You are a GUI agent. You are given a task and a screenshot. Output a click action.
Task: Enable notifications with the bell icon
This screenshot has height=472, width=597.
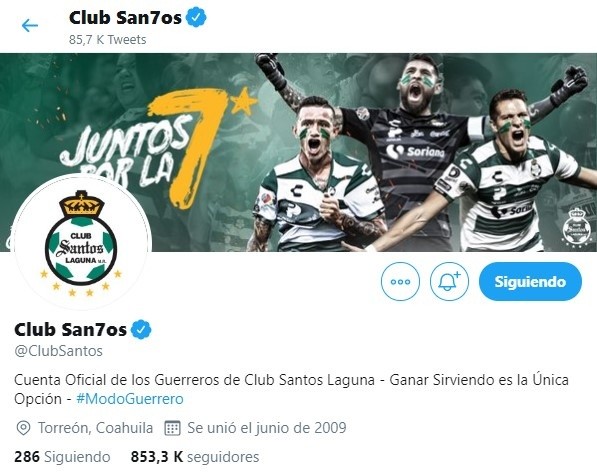[x=449, y=282]
